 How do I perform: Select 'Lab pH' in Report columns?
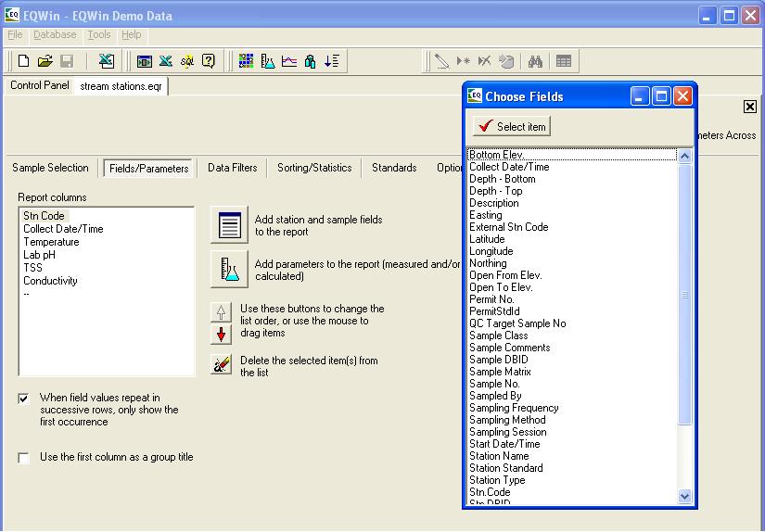tap(40, 255)
